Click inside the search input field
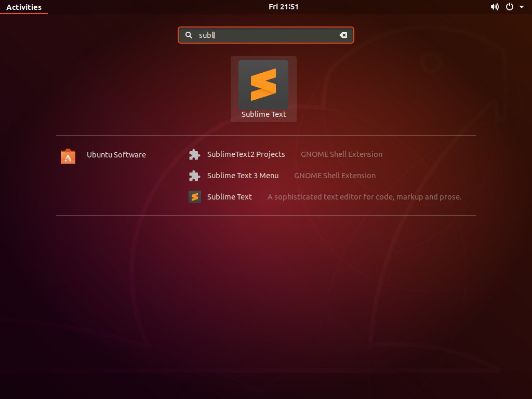 (x=260, y=35)
